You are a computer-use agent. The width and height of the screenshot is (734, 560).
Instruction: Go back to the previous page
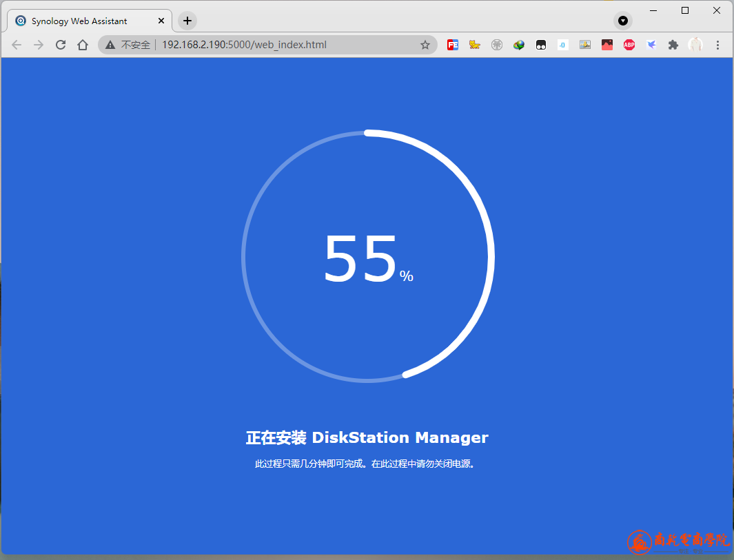pos(17,45)
